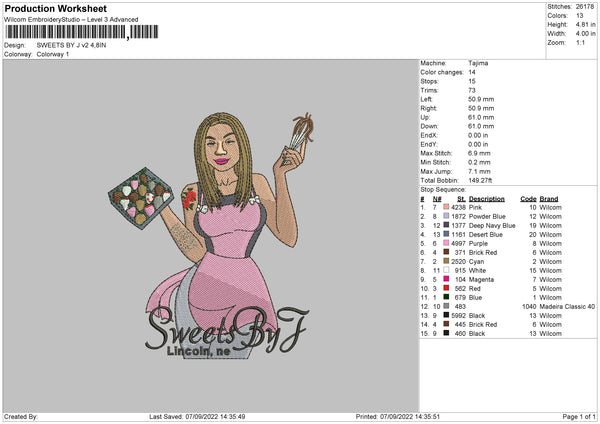Click the Height value 4.81 in
The image size is (600, 424).
[585, 24]
